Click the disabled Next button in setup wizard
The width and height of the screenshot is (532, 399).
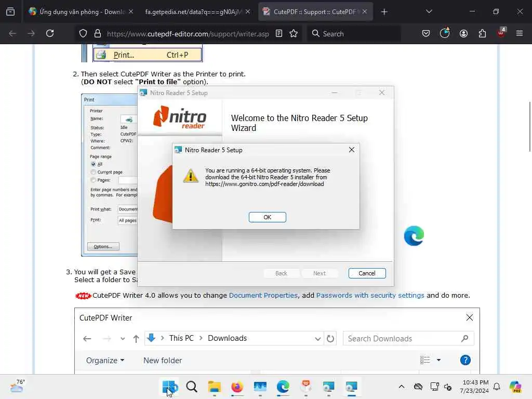pyautogui.click(x=320, y=273)
